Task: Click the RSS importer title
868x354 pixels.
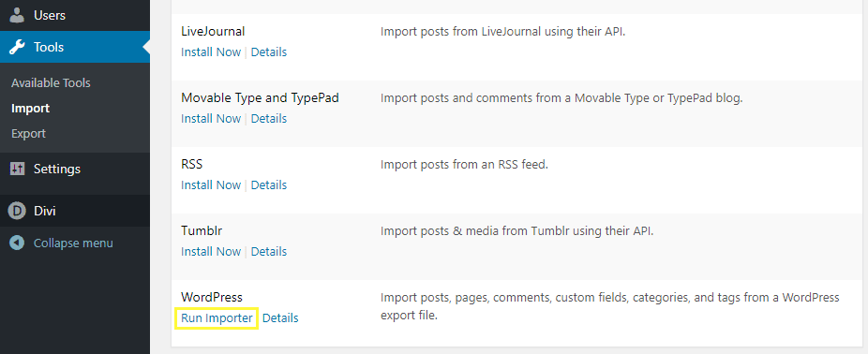Action: pos(192,164)
